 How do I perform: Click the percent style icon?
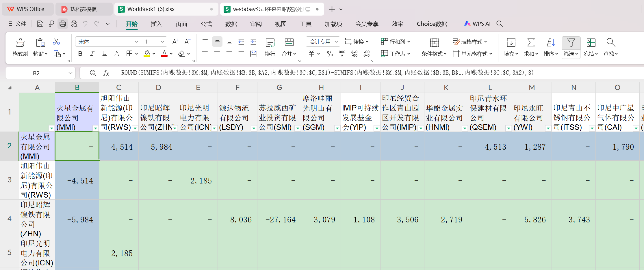pyautogui.click(x=330, y=54)
